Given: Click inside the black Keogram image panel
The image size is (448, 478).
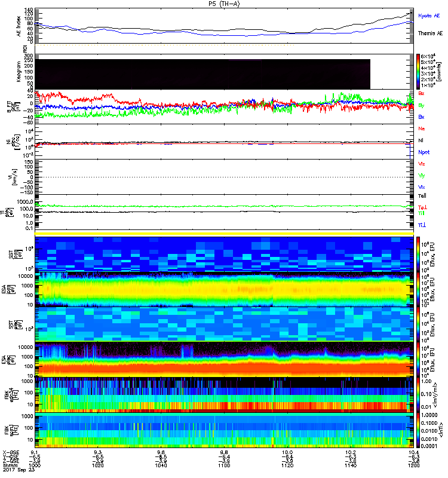Looking at the screenshot, I should pyautogui.click(x=202, y=74).
